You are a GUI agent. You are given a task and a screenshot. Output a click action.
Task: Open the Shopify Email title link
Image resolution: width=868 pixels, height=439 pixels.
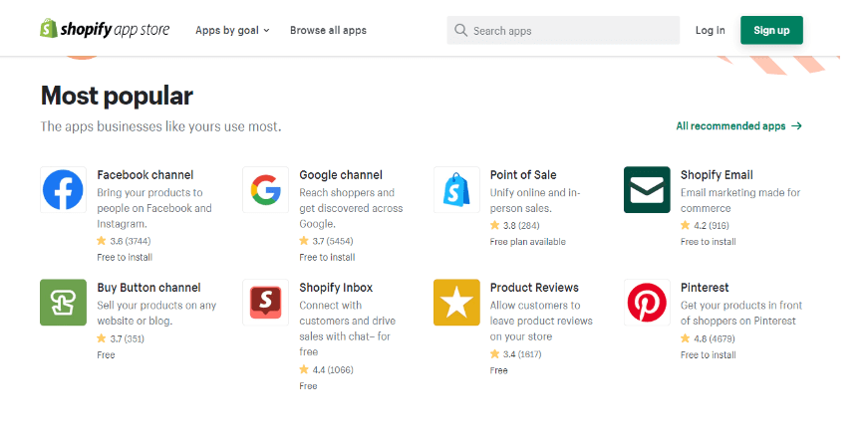[x=717, y=175]
